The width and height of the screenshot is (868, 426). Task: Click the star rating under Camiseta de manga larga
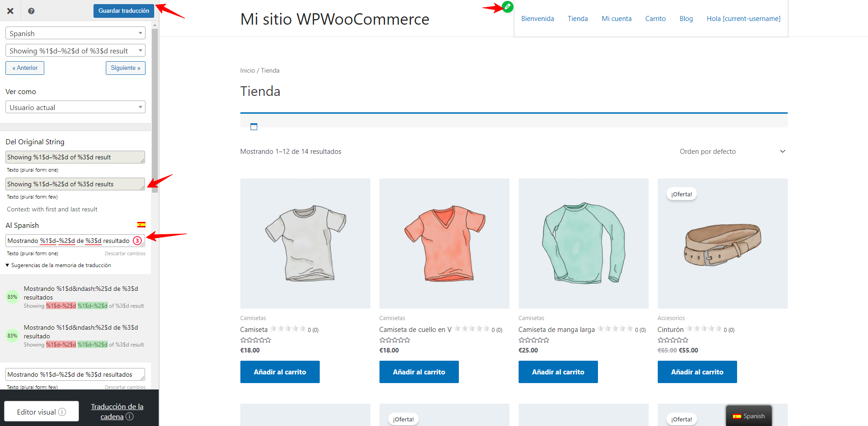(534, 340)
